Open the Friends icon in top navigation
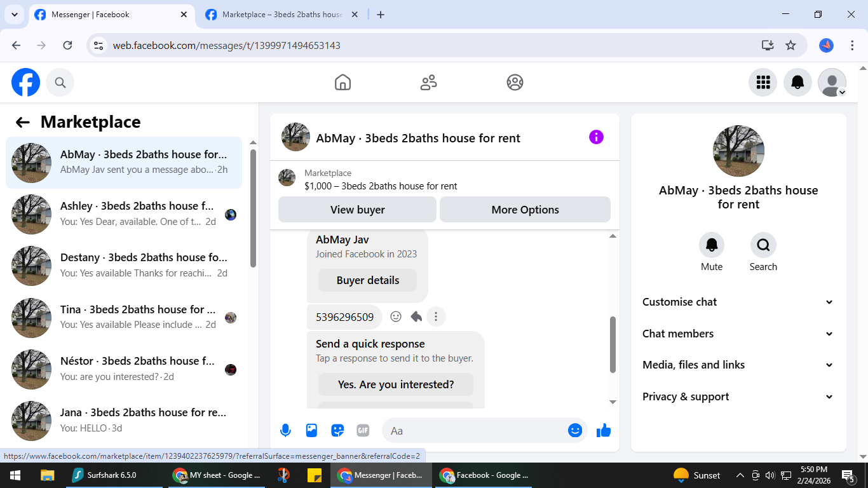Screen dimensions: 868x488 click(x=429, y=83)
